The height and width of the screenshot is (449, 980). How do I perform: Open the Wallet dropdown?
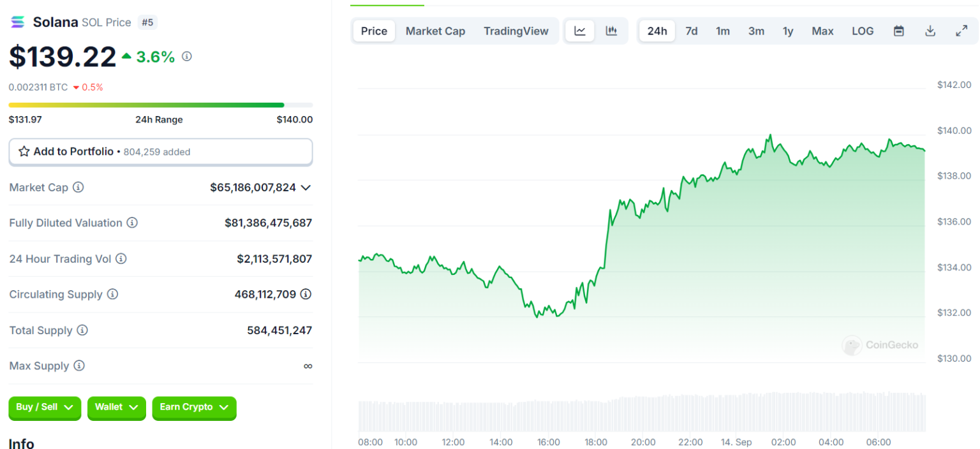point(116,408)
